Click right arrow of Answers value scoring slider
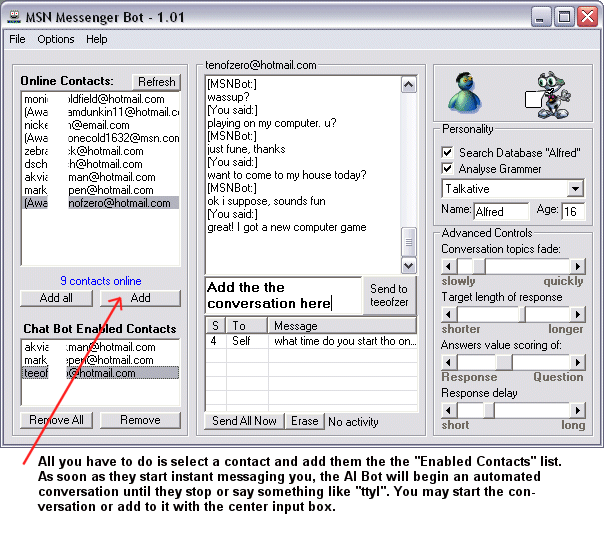Screen dimensions: 604x538 (577, 362)
